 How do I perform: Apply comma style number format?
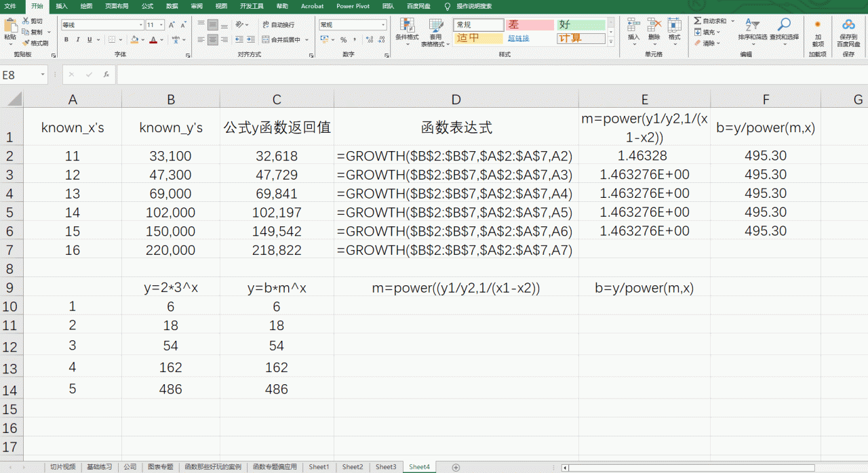[x=354, y=40]
